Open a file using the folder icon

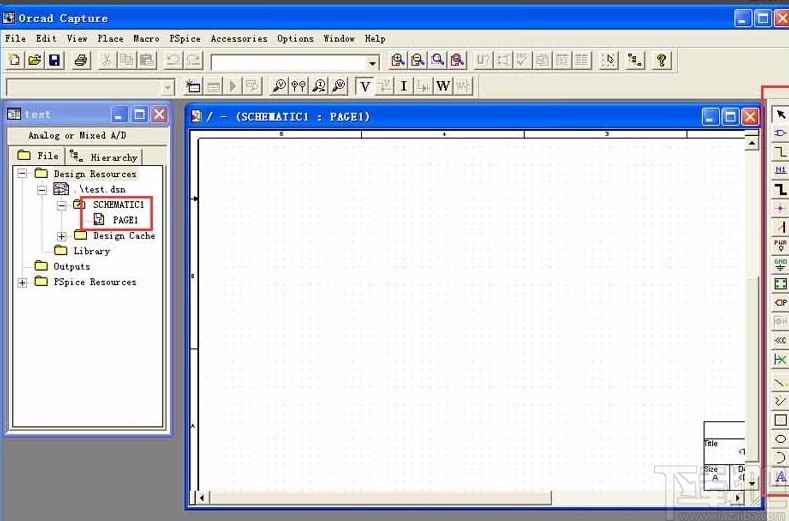tap(35, 60)
